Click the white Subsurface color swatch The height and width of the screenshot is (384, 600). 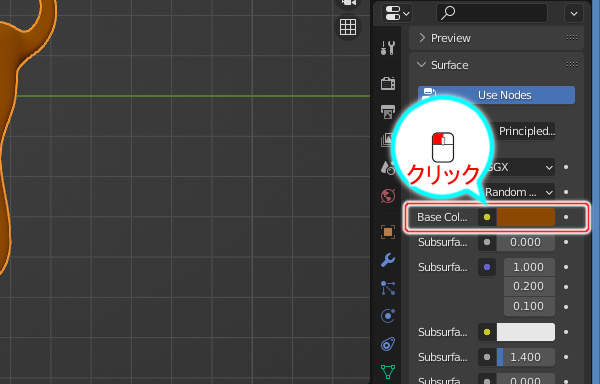click(x=525, y=332)
